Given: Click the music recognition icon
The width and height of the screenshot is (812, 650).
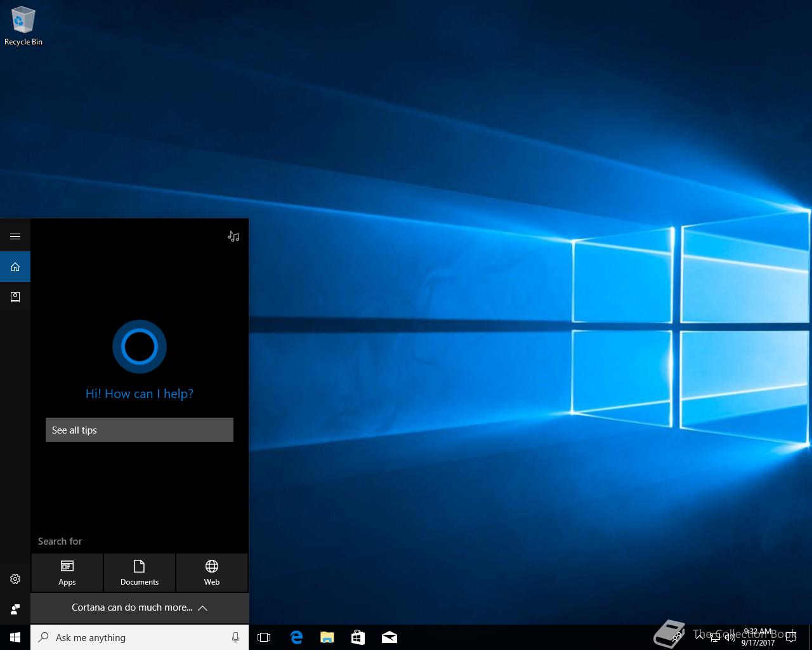Looking at the screenshot, I should pyautogui.click(x=233, y=236).
